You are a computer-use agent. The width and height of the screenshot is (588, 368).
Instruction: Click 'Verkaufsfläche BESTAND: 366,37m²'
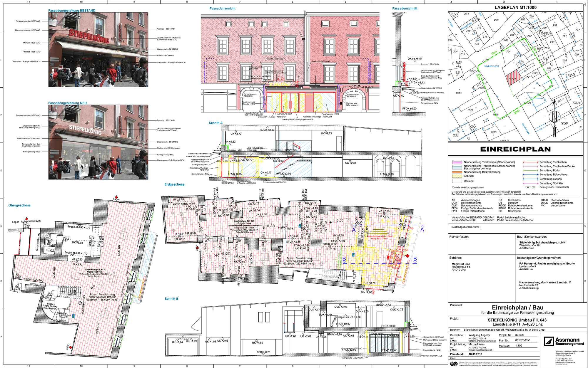point(473,218)
